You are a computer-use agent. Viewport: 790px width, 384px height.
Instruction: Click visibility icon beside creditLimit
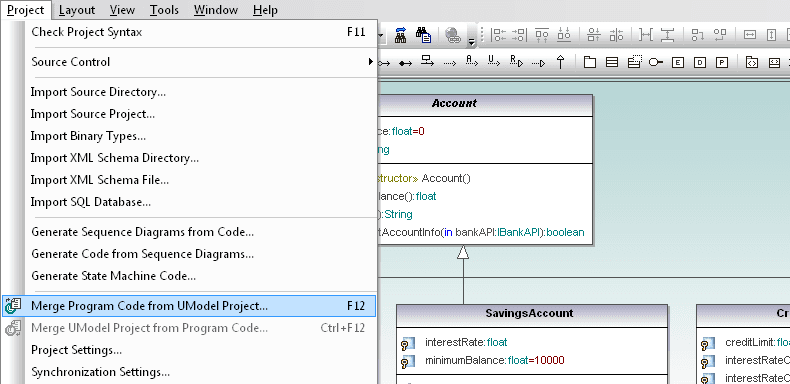click(708, 344)
